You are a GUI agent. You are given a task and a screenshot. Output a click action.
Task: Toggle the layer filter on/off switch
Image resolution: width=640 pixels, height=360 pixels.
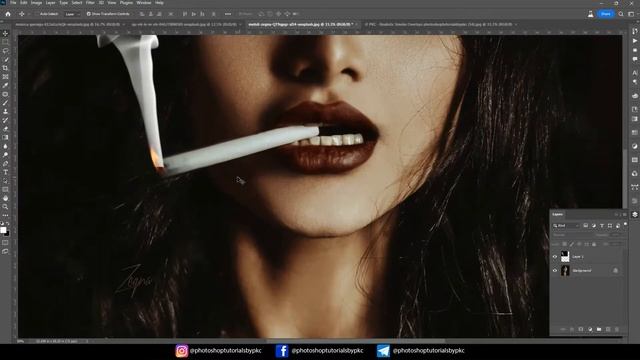coord(625,224)
